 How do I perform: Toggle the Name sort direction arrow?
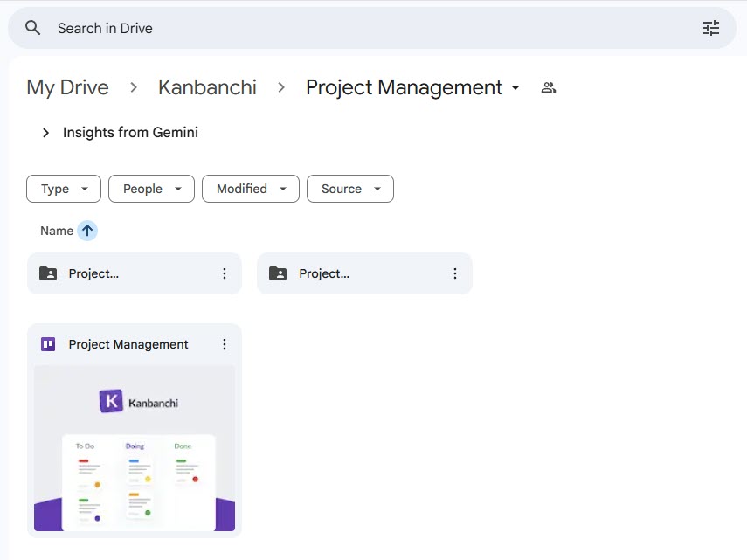[86, 230]
